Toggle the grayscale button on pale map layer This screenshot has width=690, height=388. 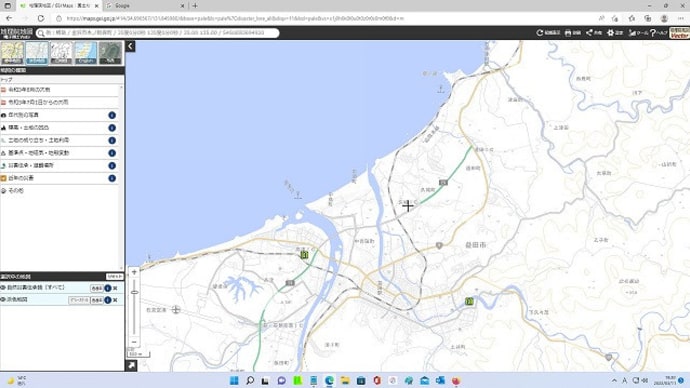79,300
